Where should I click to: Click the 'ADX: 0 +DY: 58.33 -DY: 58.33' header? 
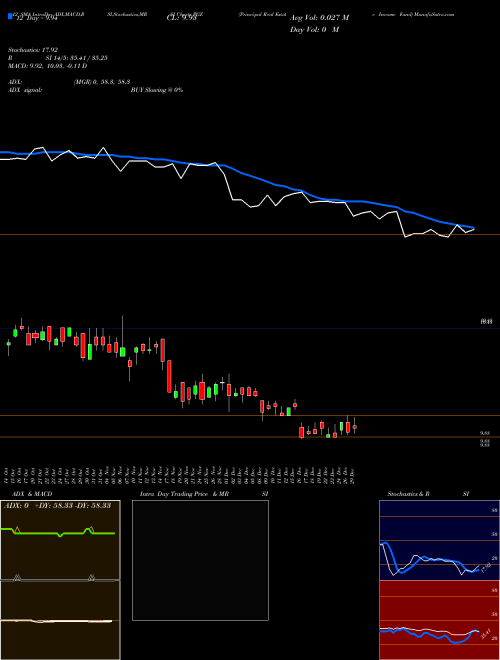[x=57, y=505]
